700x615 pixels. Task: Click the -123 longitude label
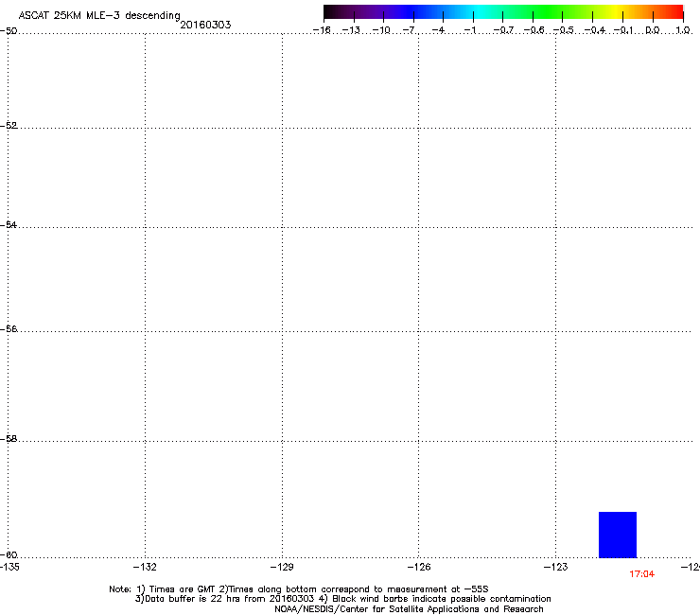pos(556,567)
